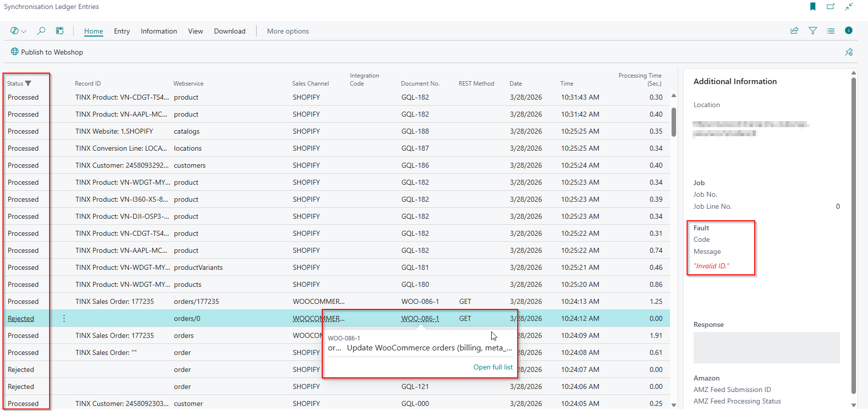Expand More options
868x411 pixels.
point(288,31)
